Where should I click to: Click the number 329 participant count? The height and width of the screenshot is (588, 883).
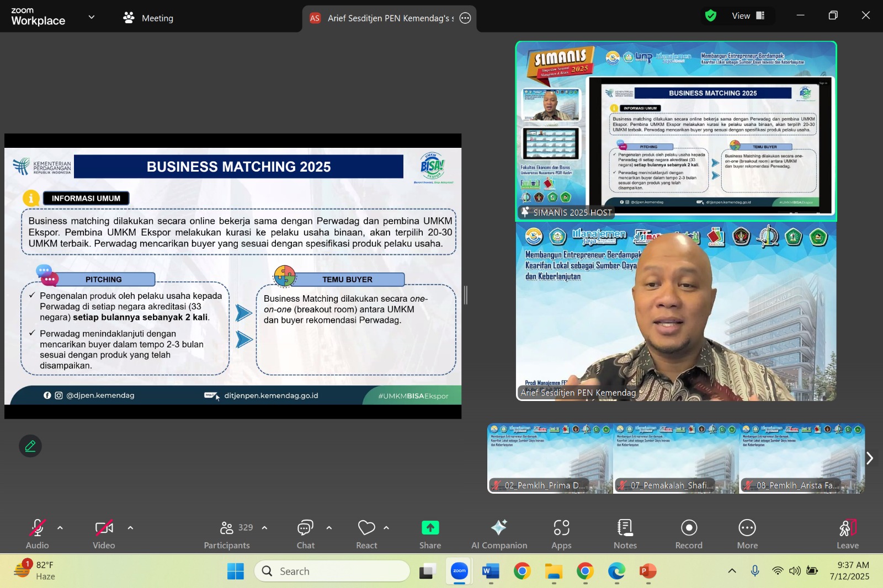pos(246,527)
